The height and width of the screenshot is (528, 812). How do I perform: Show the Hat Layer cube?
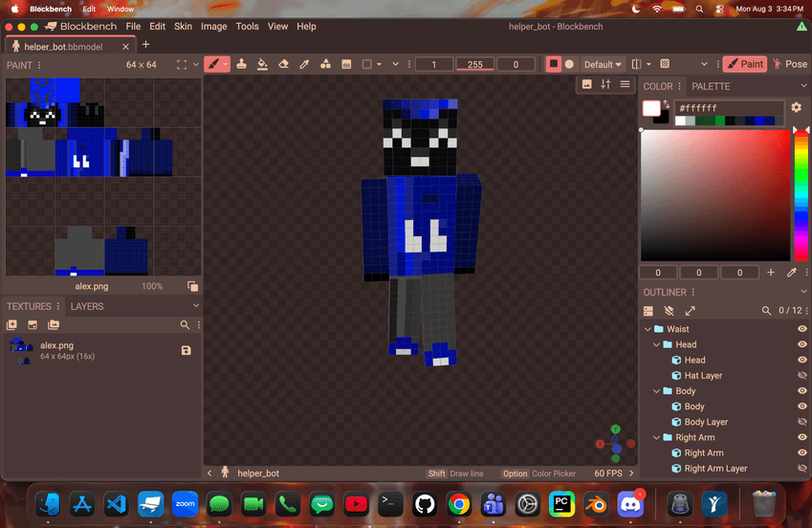click(802, 375)
